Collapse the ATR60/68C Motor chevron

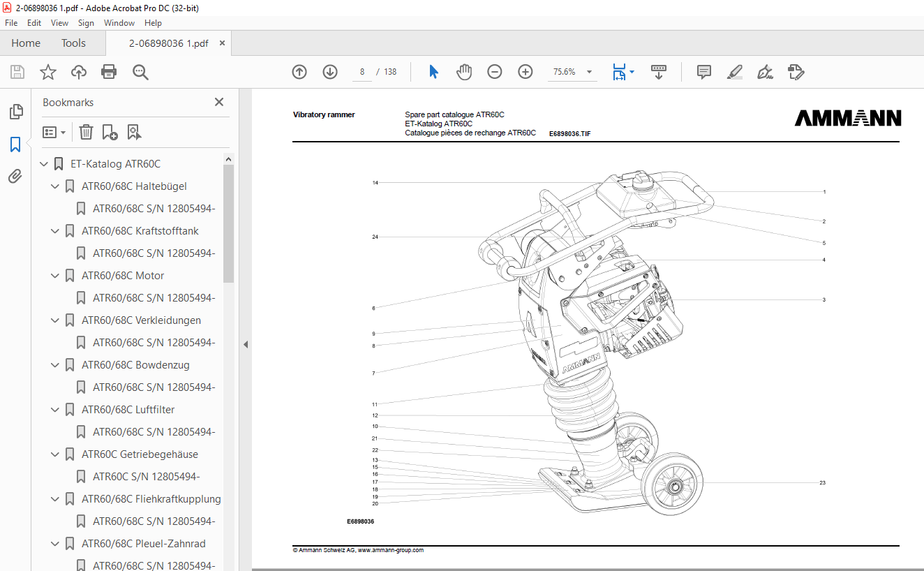pos(55,276)
